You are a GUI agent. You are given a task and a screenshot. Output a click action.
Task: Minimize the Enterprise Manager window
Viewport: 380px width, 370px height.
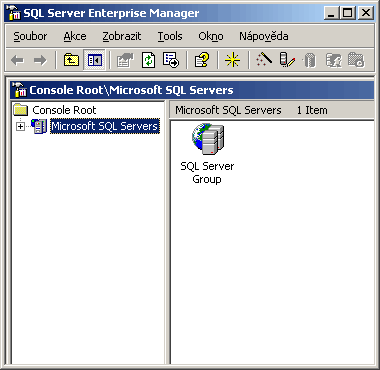point(332,13)
